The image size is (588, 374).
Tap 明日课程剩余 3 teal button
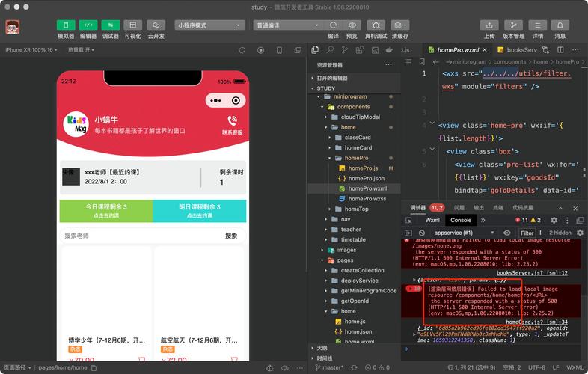click(x=200, y=211)
